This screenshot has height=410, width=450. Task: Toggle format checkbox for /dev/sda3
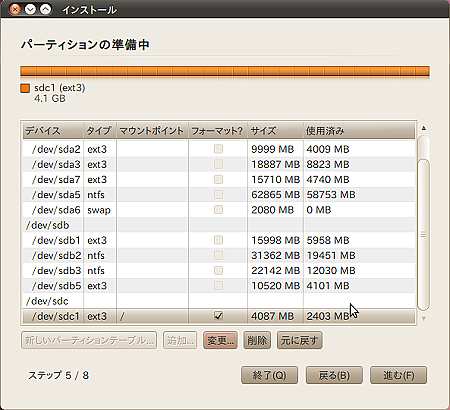[x=218, y=164]
